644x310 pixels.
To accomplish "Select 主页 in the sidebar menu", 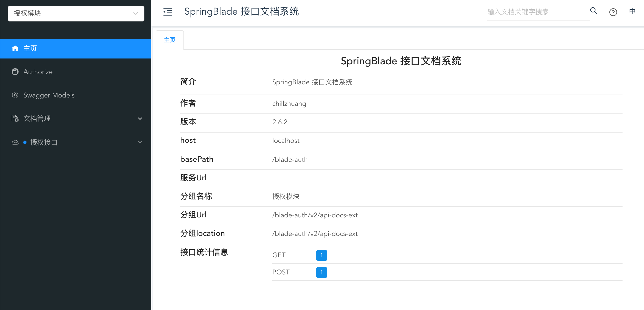I will (x=76, y=49).
